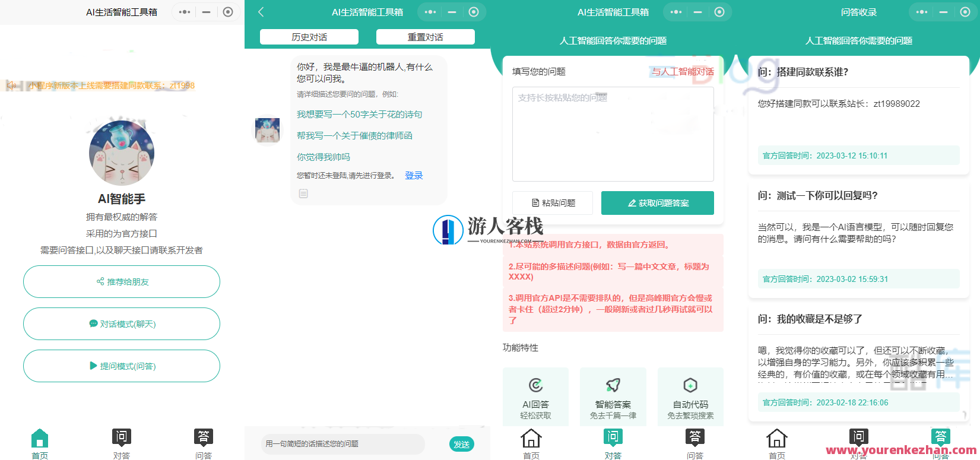Select the 智能答案 feature card
This screenshot has height=460, width=980.
(613, 396)
